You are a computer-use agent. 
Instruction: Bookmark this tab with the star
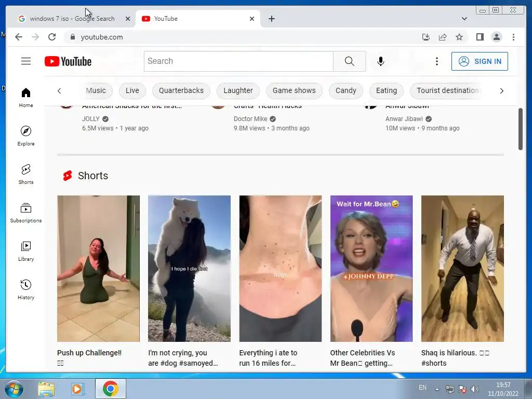pyautogui.click(x=459, y=37)
